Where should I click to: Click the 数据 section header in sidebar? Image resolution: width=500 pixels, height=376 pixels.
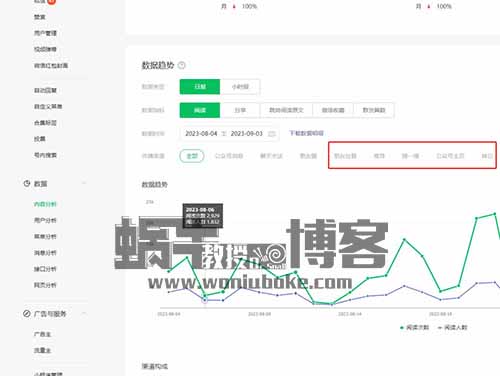coord(40,184)
